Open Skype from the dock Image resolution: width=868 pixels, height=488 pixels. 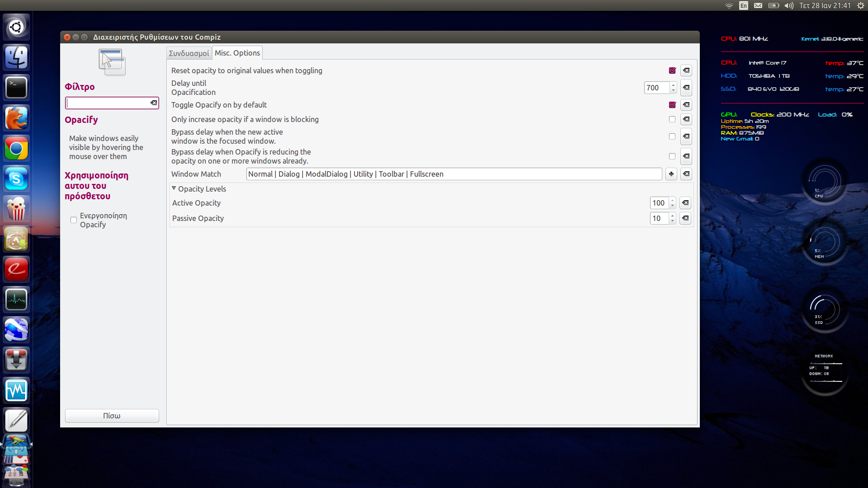pos(16,179)
